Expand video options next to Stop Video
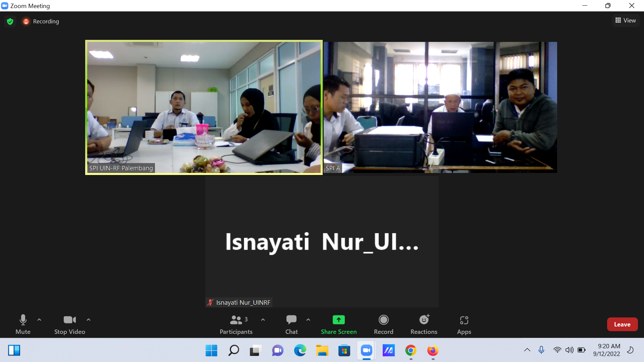The height and width of the screenshot is (362, 644). coord(89,320)
